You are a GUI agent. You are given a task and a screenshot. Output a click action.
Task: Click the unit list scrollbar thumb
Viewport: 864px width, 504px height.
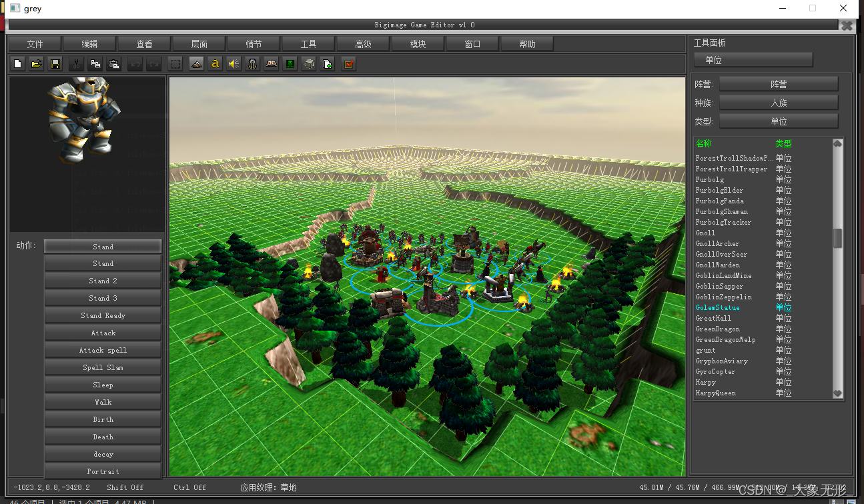[837, 239]
